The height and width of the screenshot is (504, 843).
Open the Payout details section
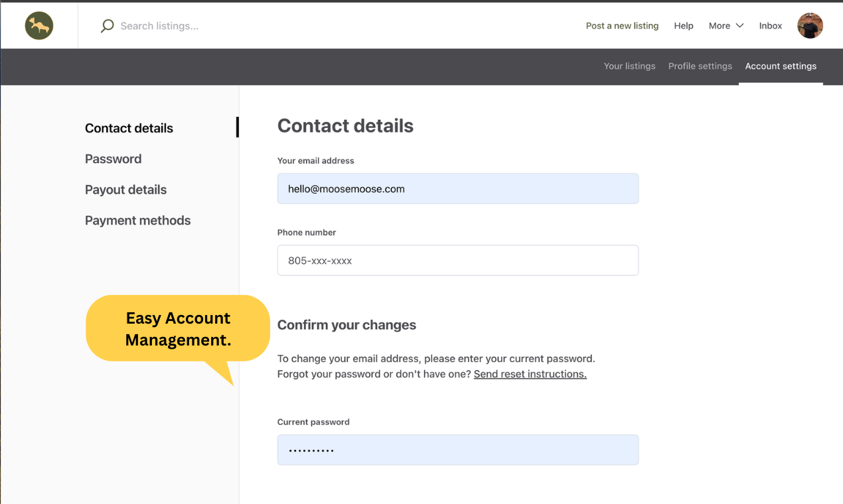pos(125,190)
